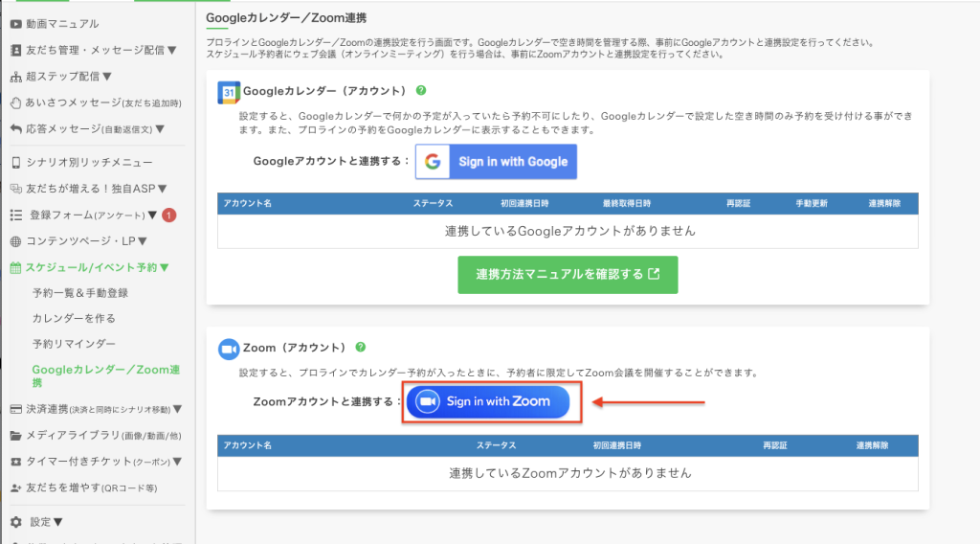
Task: Click the settings gear icon in sidebar
Action: tap(15, 522)
